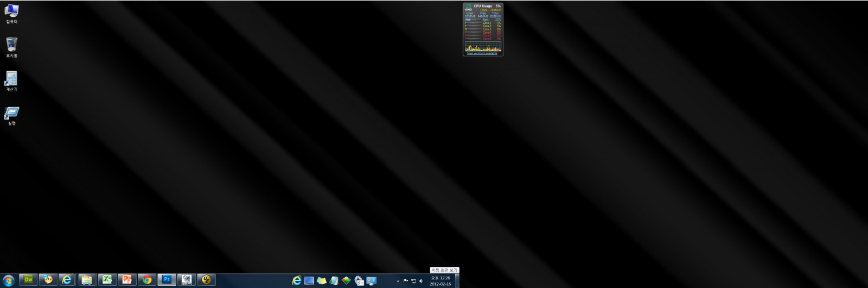
Task: Open pinned Internet Explorer next to Start
Action: [67, 280]
